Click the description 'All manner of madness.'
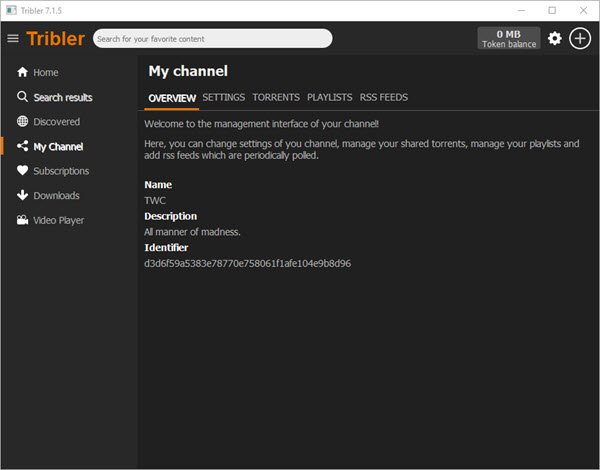The height and width of the screenshot is (470, 600). (x=192, y=232)
